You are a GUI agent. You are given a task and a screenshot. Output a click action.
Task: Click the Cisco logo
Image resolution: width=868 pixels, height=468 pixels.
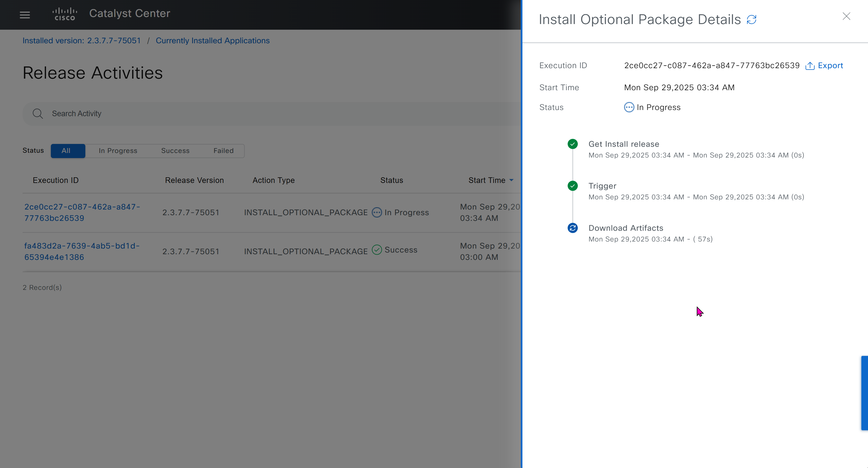click(x=65, y=14)
